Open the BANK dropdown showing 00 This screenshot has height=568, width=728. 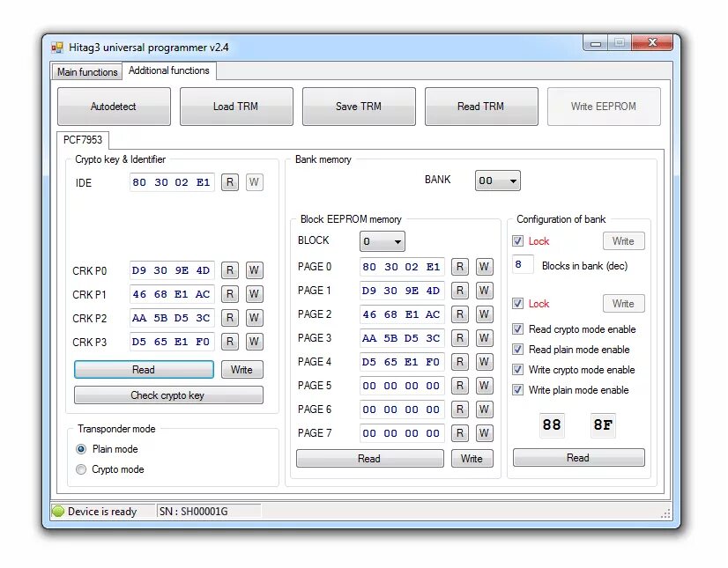[x=497, y=181]
